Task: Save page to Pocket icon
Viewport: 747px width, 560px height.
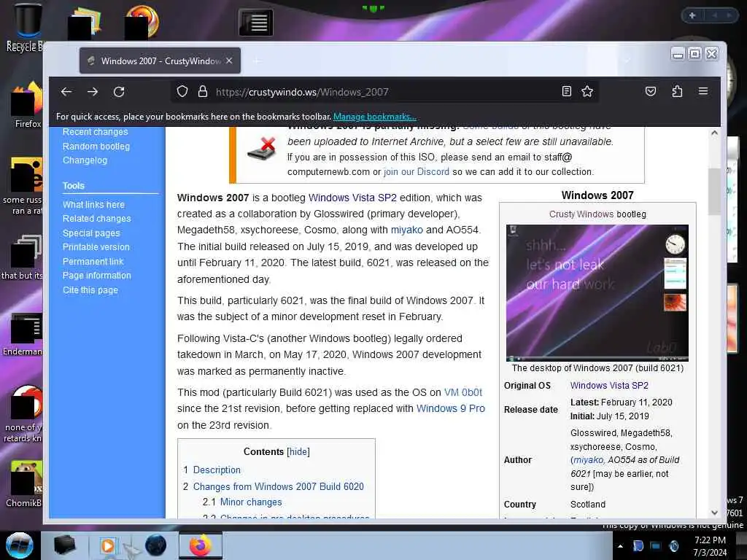Action: [651, 91]
